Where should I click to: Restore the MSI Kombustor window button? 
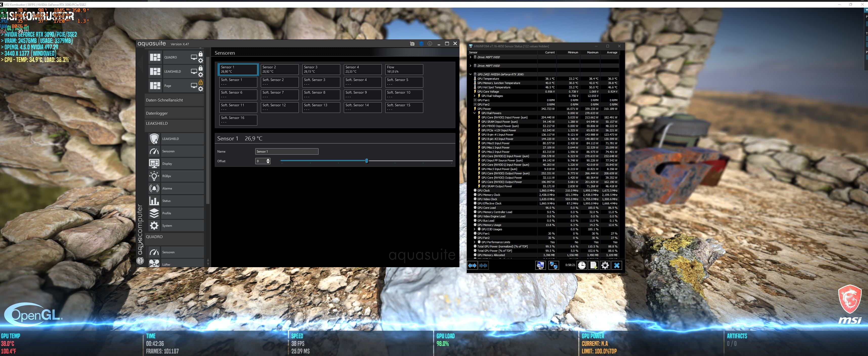click(x=851, y=4)
